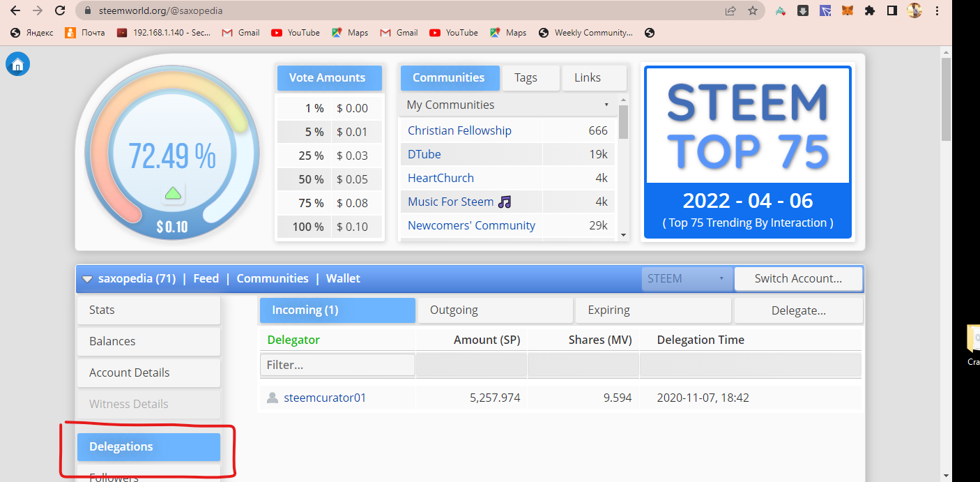Open the extensions puzzle icon

[869, 11]
